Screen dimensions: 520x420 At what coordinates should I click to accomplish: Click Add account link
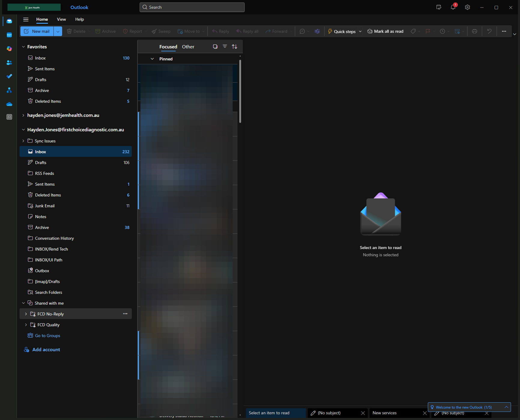click(x=42, y=350)
